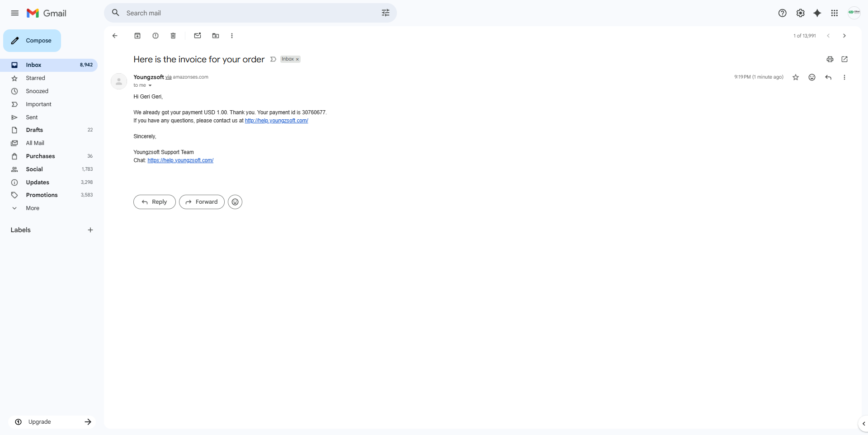Viewport: 868px width, 435px height.
Task: Archive this email
Action: tap(137, 36)
